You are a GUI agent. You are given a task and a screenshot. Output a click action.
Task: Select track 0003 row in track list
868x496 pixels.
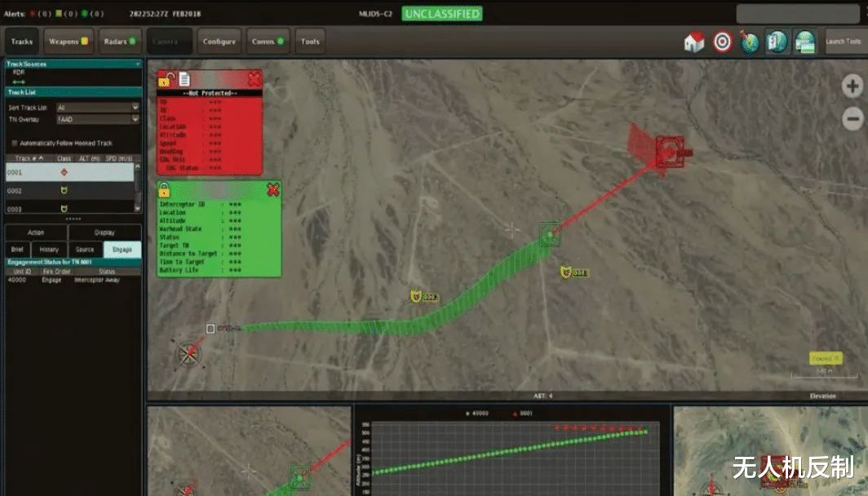[70, 208]
